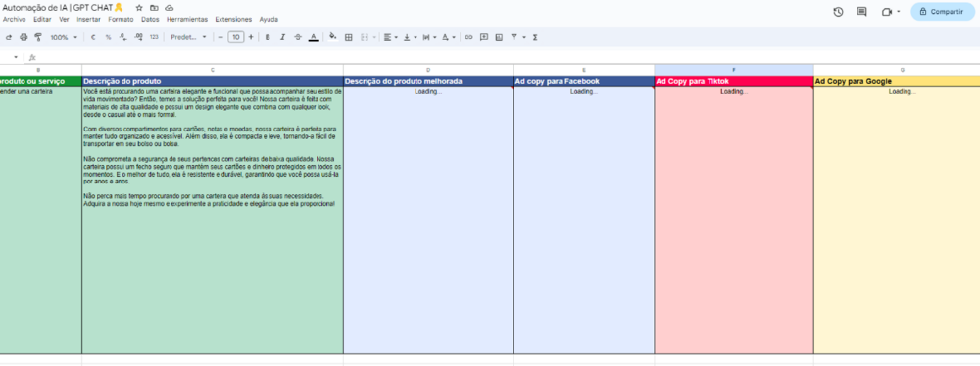Select the 'Ad copy para Facebook' header cell
Viewport: 980px width, 366px height.
[x=584, y=81]
